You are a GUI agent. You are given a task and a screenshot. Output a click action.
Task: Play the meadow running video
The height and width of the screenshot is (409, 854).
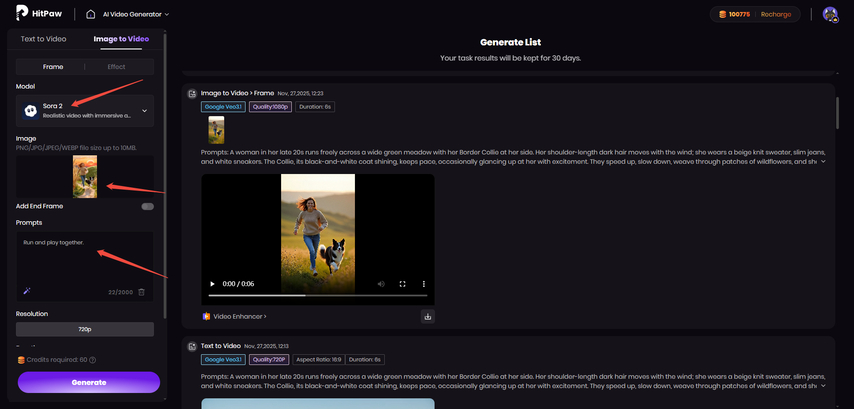[212, 284]
